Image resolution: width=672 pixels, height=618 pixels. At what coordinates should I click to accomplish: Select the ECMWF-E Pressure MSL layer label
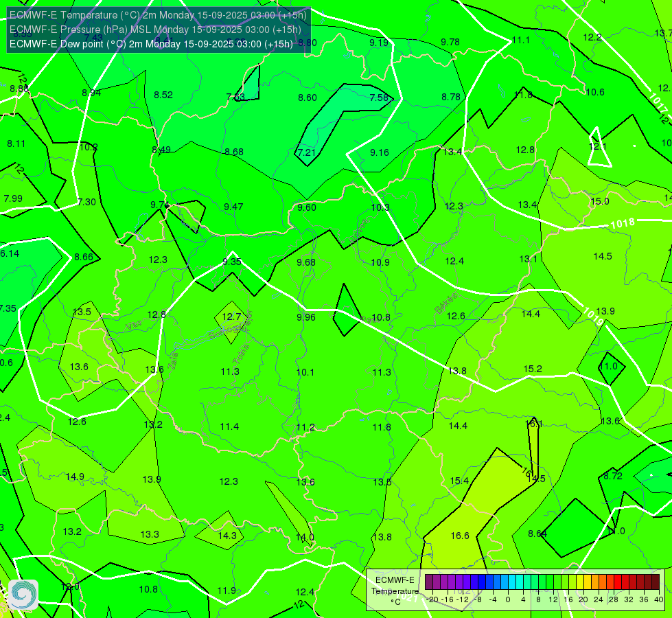[x=155, y=30]
